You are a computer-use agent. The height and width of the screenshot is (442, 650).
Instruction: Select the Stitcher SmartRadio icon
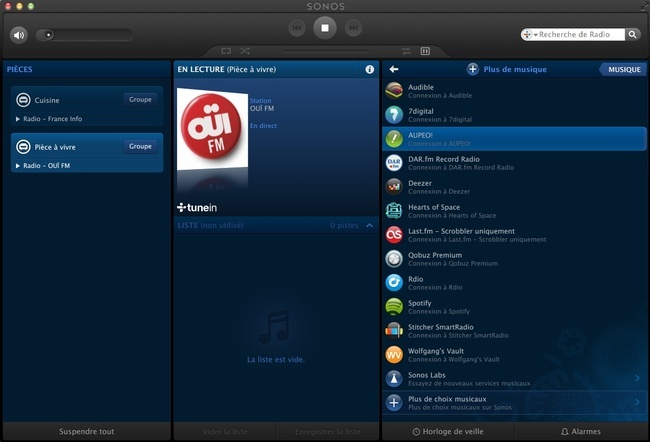tap(394, 331)
